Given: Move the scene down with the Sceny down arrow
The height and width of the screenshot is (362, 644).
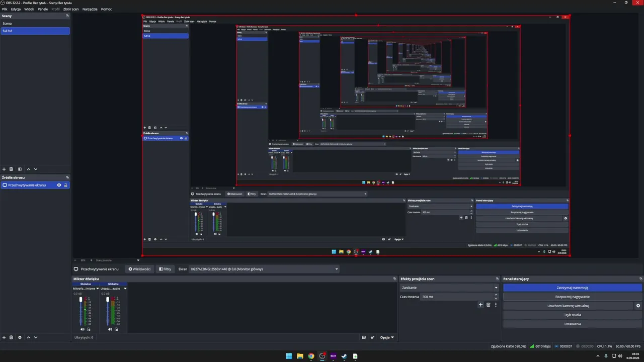Looking at the screenshot, I should (x=35, y=169).
